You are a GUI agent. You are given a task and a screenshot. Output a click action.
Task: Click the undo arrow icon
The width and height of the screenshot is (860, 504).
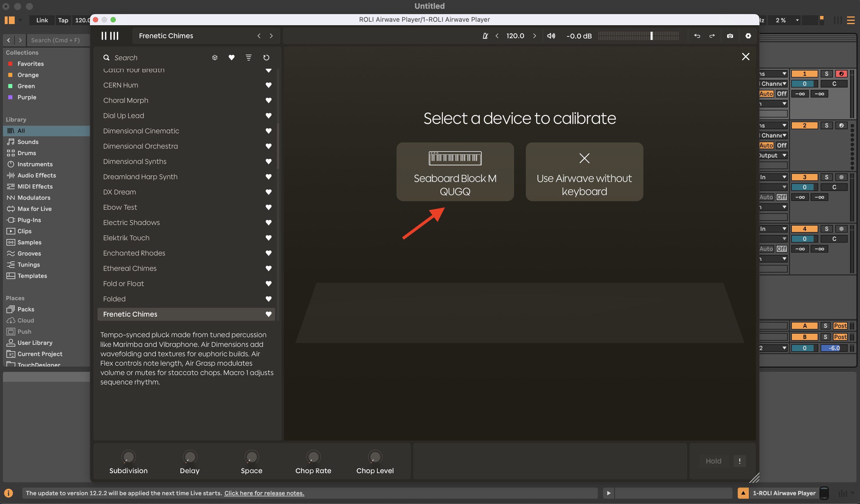[697, 36]
